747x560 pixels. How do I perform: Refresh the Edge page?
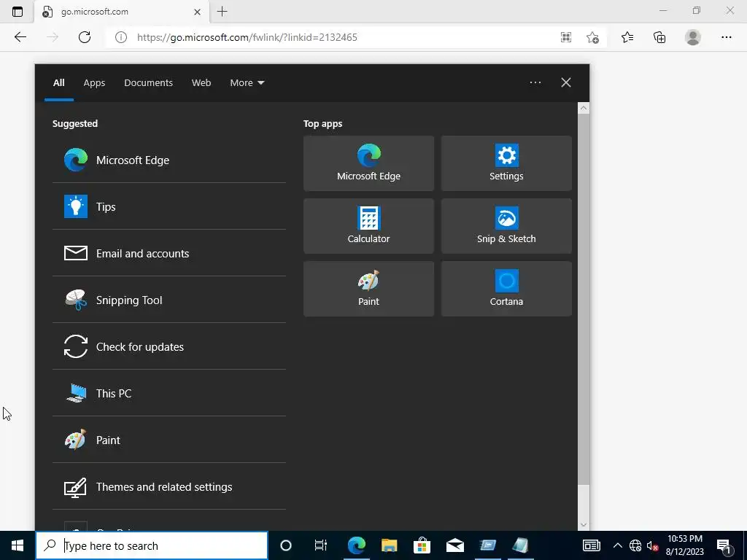tap(85, 37)
